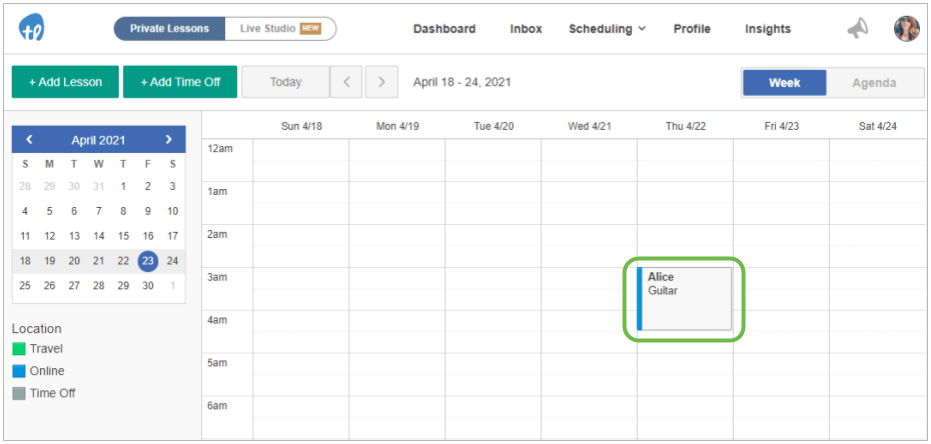Go to previous week arrow

pos(346,82)
